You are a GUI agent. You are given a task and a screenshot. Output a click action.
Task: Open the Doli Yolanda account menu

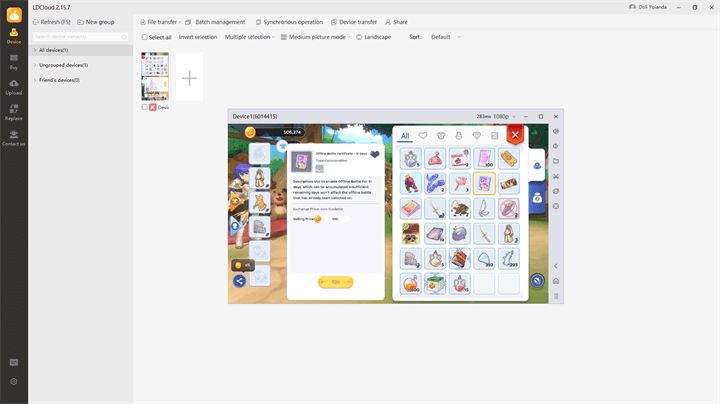648,7
